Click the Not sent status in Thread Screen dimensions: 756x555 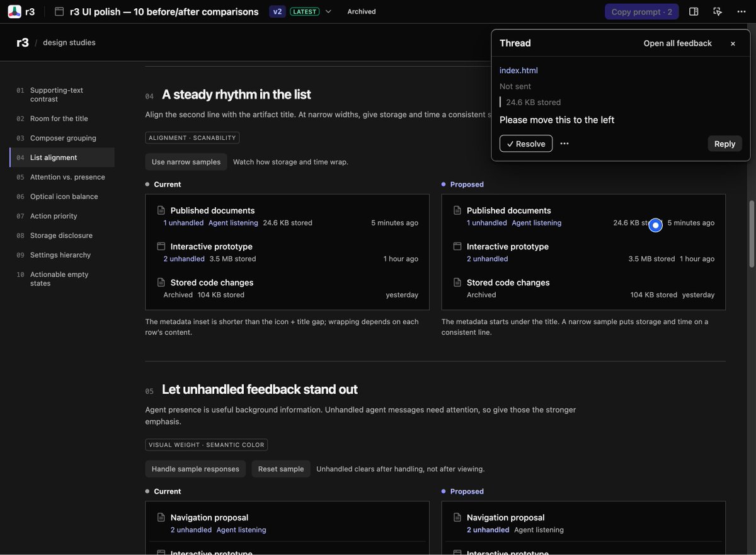pyautogui.click(x=515, y=86)
